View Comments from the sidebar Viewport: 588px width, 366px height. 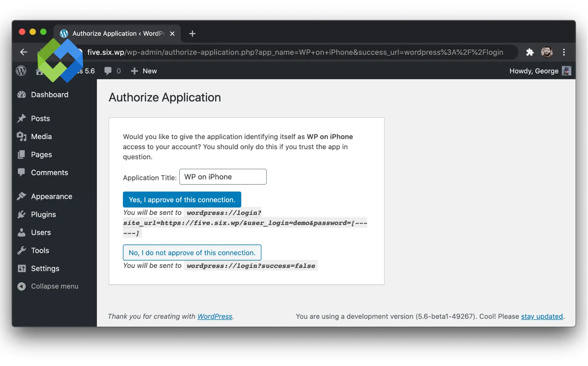coord(49,172)
